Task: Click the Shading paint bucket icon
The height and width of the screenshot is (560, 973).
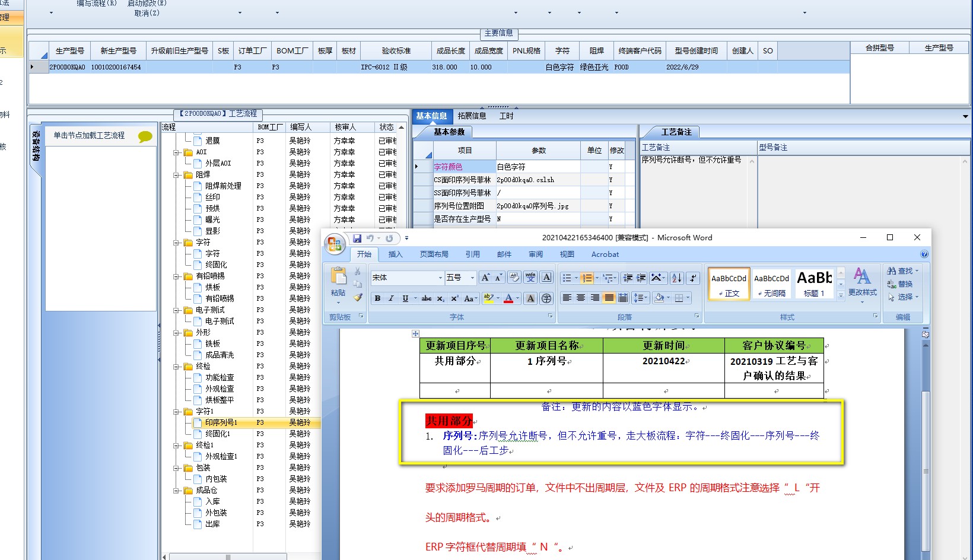Action: [659, 298]
